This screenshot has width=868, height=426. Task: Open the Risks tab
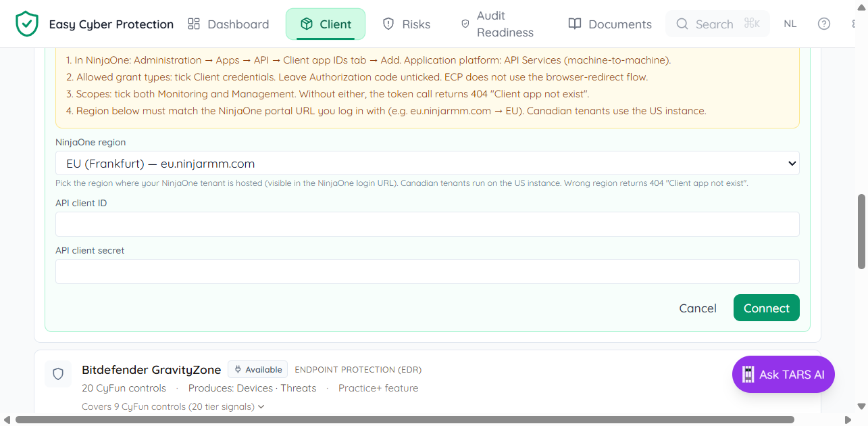pyautogui.click(x=407, y=24)
